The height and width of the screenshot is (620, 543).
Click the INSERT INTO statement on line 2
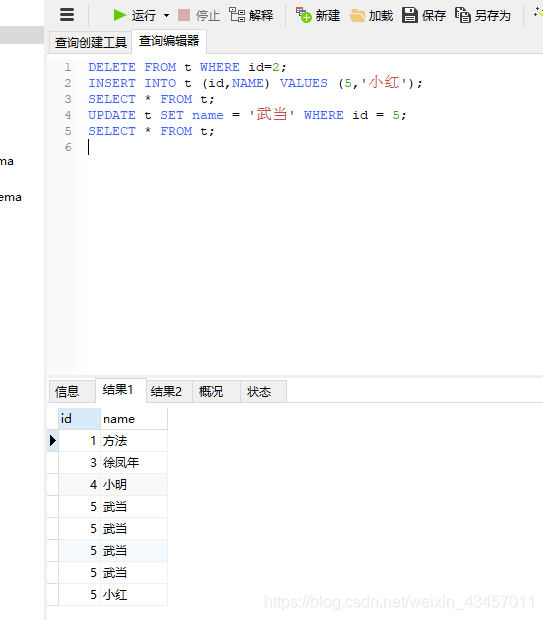[255, 83]
